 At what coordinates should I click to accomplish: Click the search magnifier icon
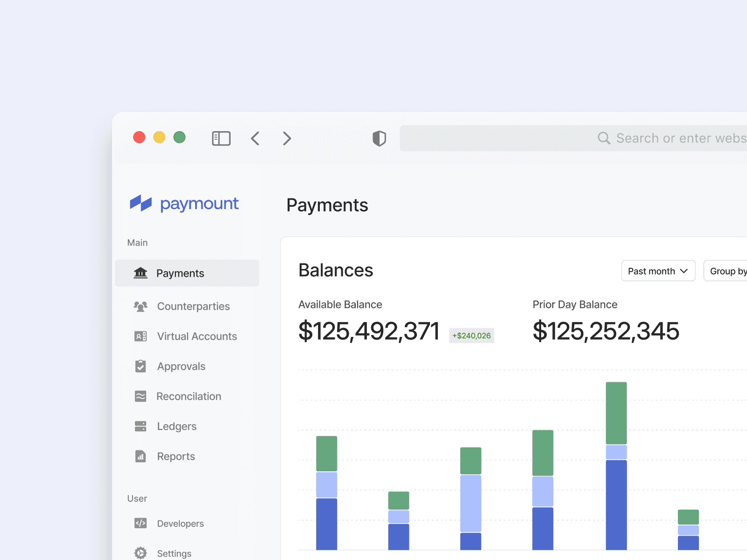coord(604,138)
